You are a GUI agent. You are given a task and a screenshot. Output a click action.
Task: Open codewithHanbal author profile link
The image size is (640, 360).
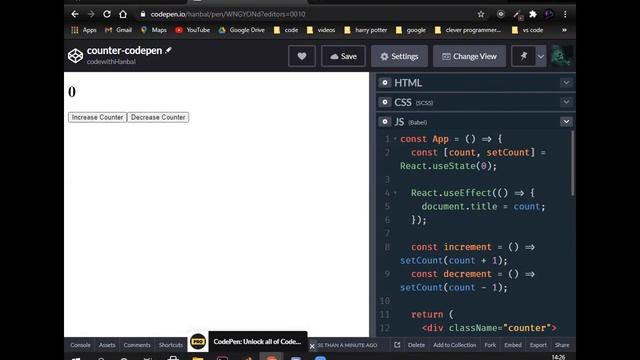[x=111, y=62]
